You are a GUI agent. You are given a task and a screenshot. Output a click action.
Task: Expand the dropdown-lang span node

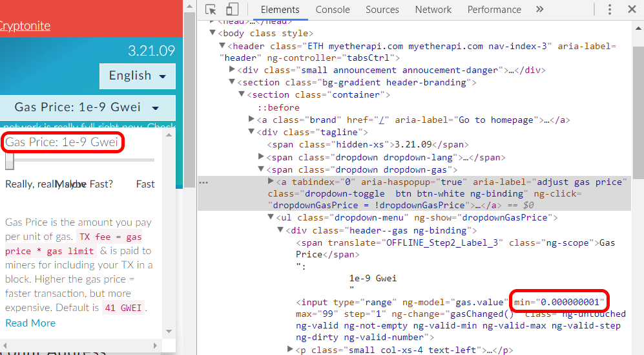(x=261, y=157)
